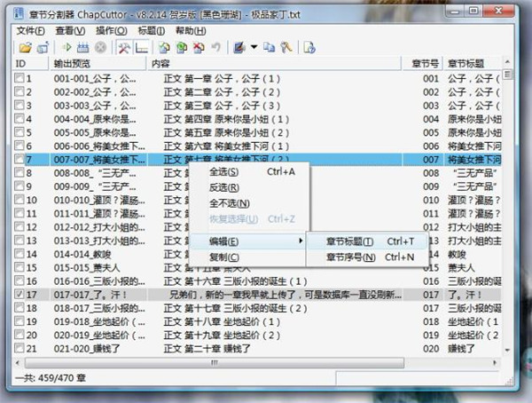Image resolution: width=532 pixels, height=403 pixels.
Task: Click the green invert selection toolbar icon
Action: point(182,48)
